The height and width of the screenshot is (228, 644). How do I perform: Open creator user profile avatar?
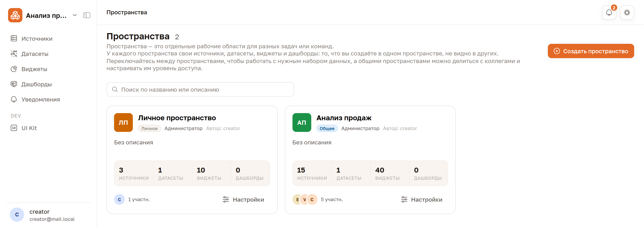17,215
